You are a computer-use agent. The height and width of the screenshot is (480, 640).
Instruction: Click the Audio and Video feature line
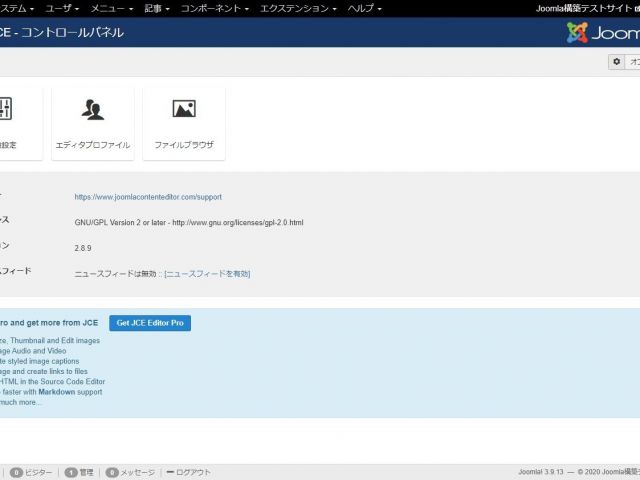click(x=33, y=351)
